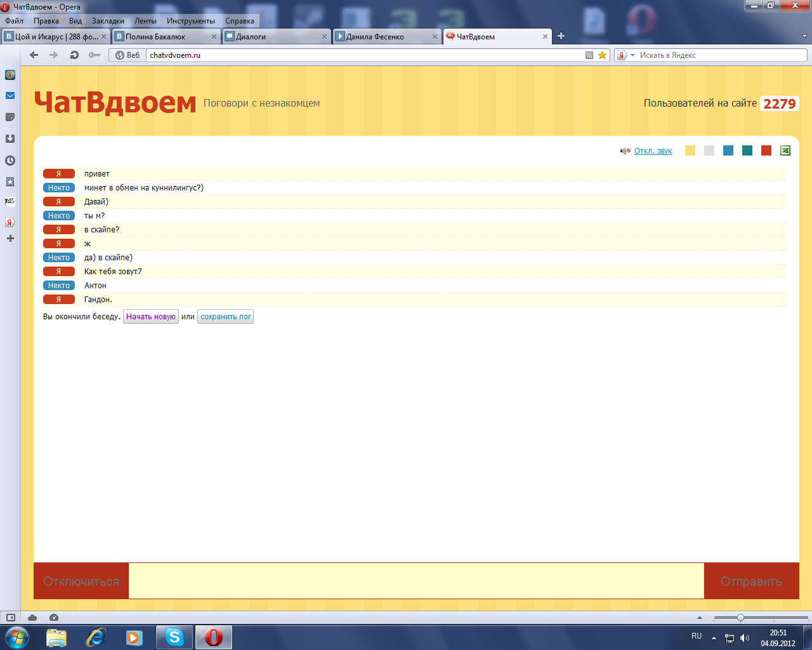
Task: Open Windows Media Player from taskbar
Action: coord(134,637)
